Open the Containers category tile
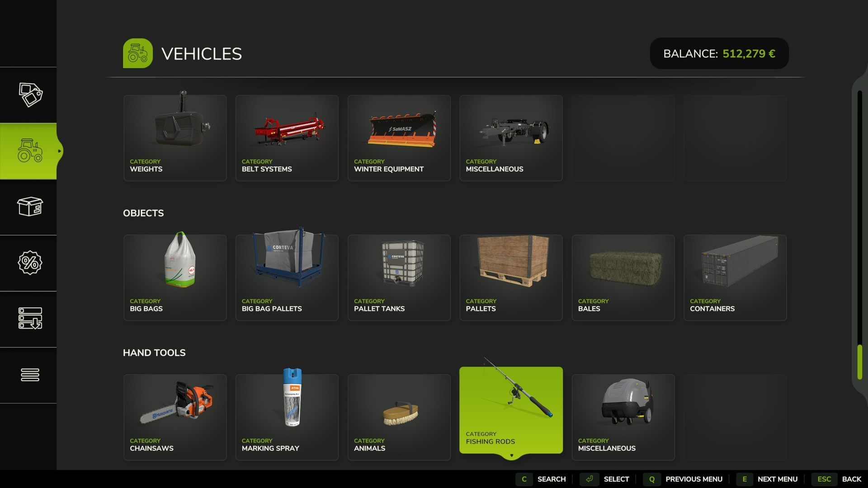The width and height of the screenshot is (868, 488). (735, 277)
